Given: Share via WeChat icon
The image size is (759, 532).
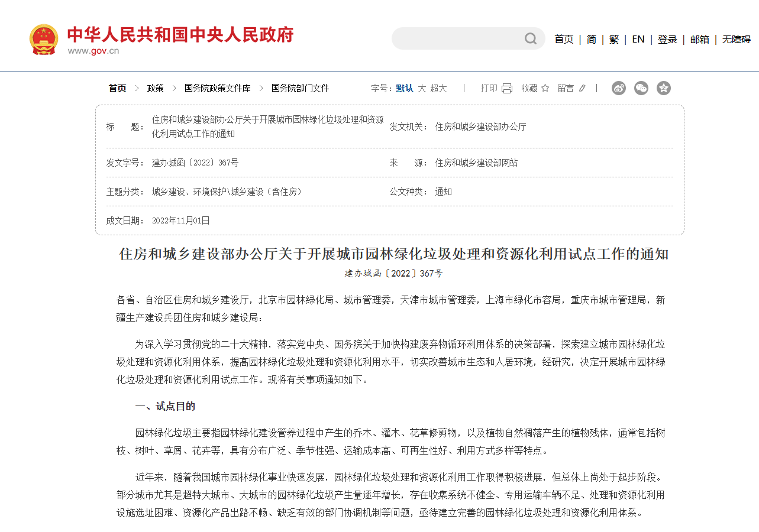Looking at the screenshot, I should point(641,89).
